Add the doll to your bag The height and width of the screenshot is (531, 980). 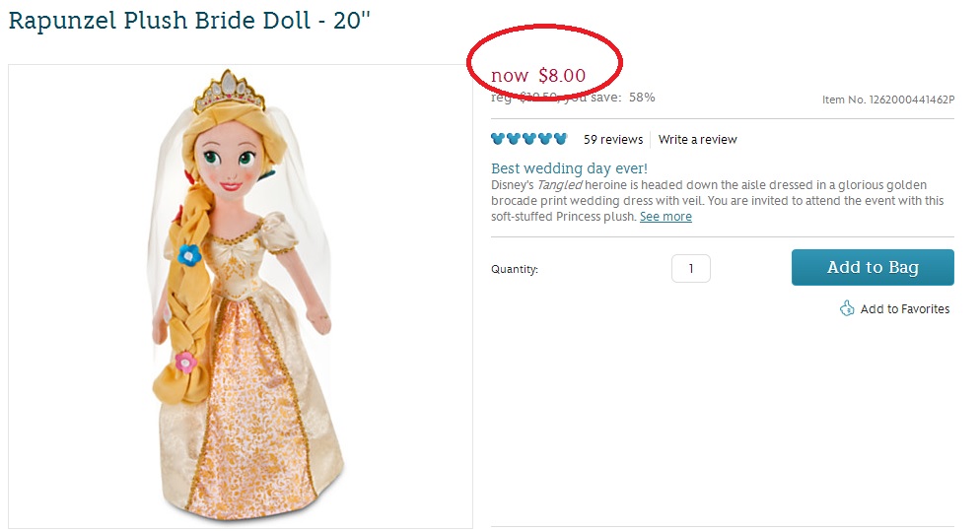[873, 268]
